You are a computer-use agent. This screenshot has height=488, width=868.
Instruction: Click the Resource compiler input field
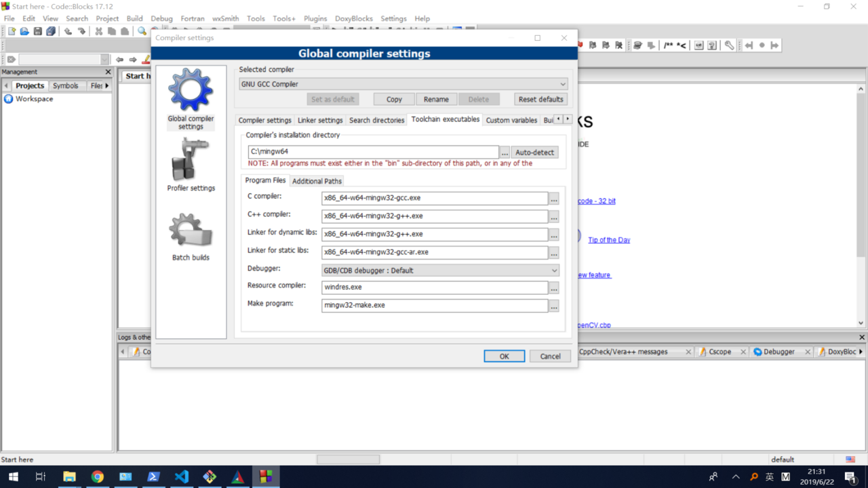coord(435,287)
